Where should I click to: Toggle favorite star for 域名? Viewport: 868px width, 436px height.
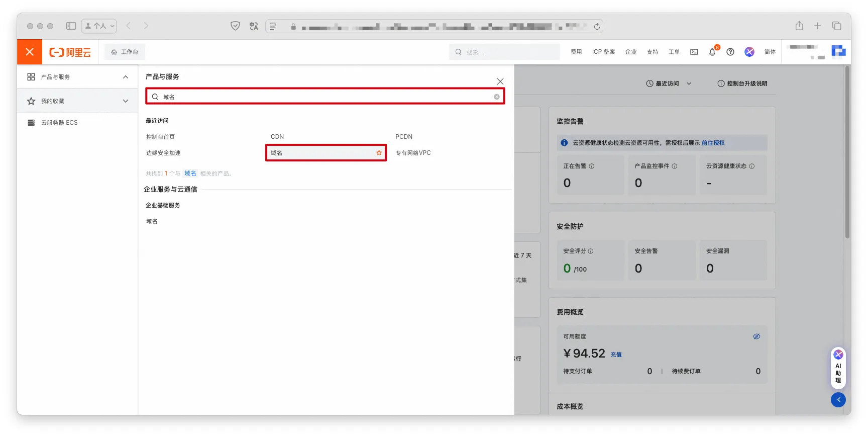[379, 153]
